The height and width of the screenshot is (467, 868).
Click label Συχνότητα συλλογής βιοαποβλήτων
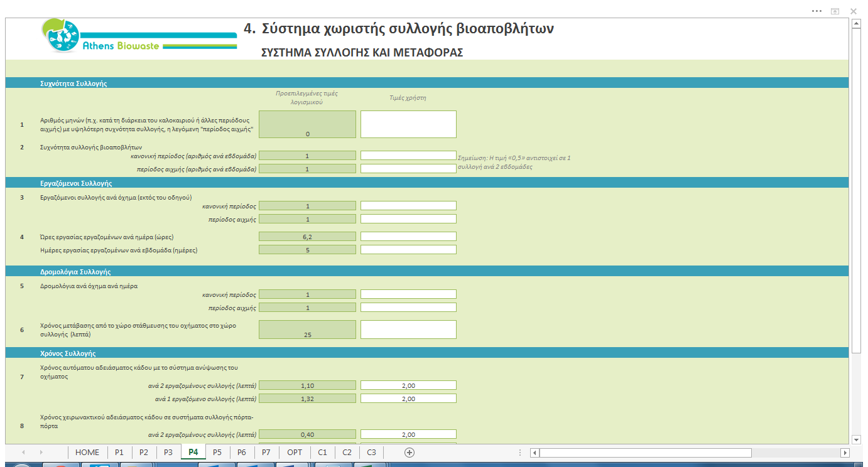click(x=91, y=147)
